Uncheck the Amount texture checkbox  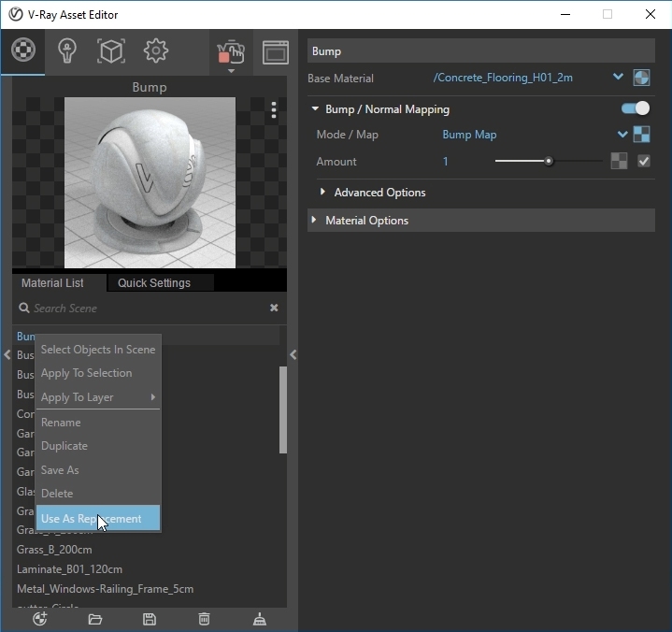click(x=643, y=161)
